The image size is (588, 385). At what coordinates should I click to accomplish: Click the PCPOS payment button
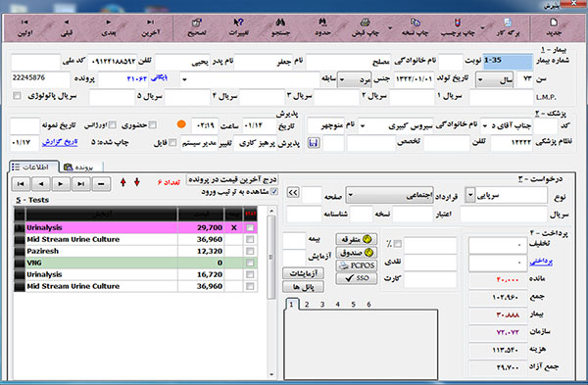(357, 265)
